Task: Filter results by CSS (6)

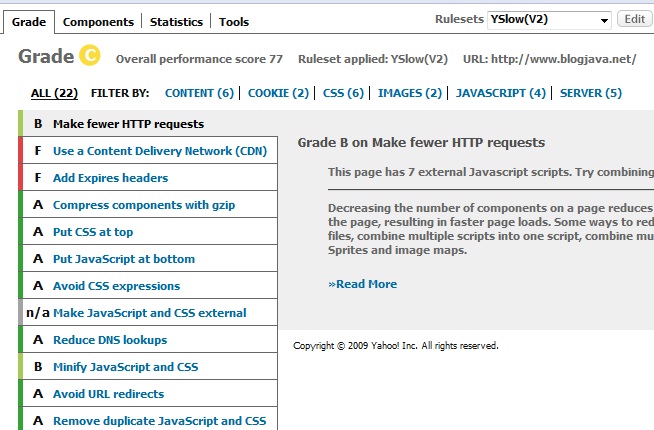Action: (x=344, y=93)
